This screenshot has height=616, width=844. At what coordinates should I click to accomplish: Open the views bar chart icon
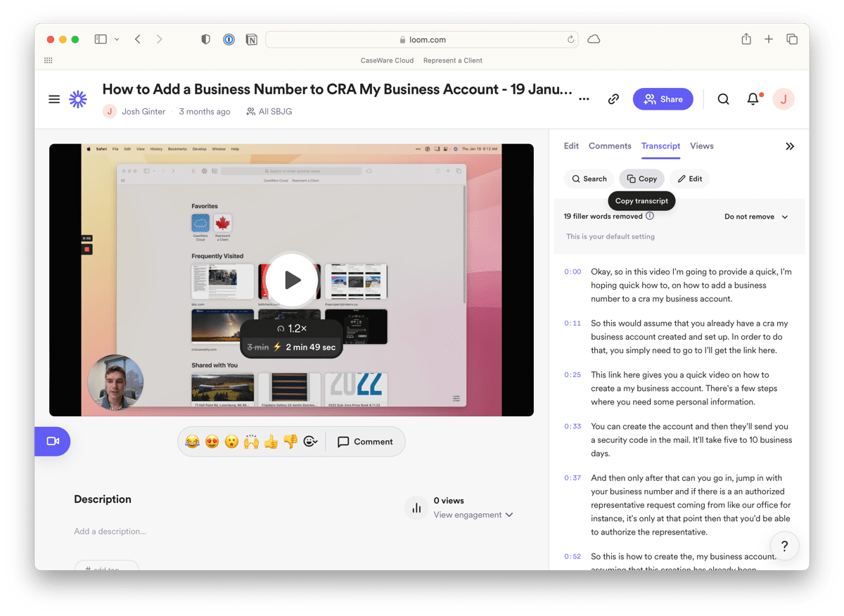416,508
